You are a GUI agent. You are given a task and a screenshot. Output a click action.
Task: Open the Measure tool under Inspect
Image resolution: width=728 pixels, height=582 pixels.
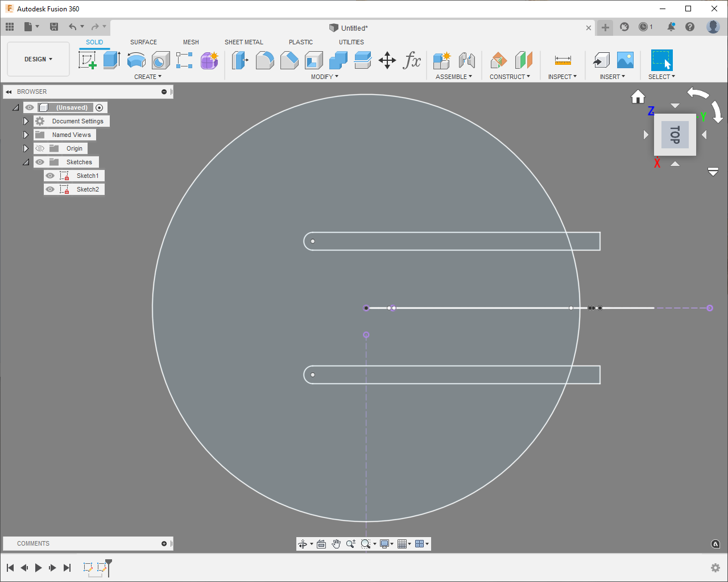point(562,60)
